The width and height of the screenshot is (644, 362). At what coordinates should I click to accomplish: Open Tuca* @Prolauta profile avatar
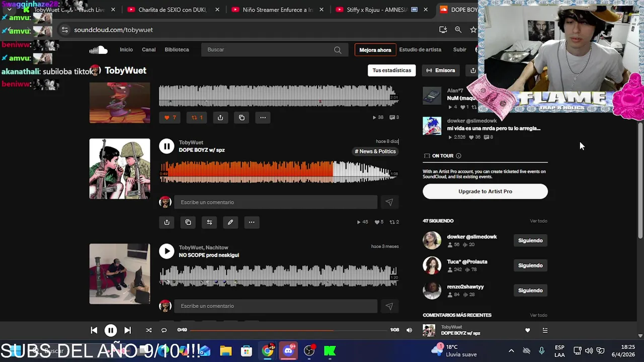click(432, 265)
